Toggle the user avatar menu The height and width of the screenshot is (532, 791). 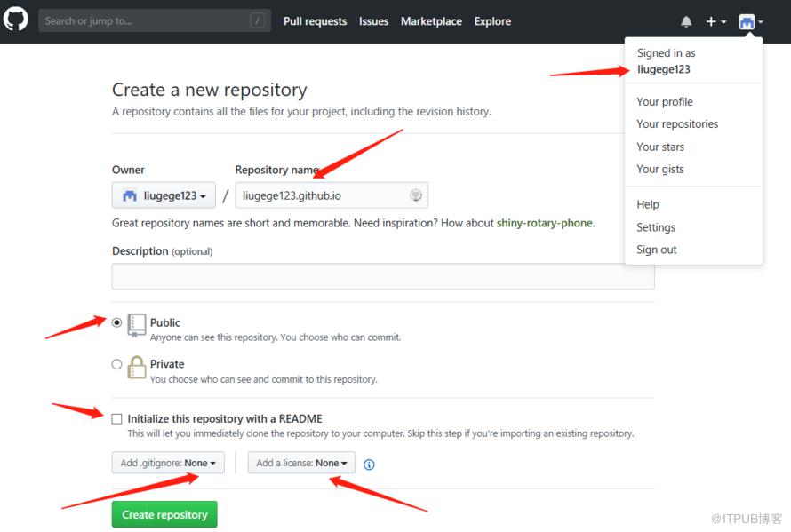click(x=751, y=21)
